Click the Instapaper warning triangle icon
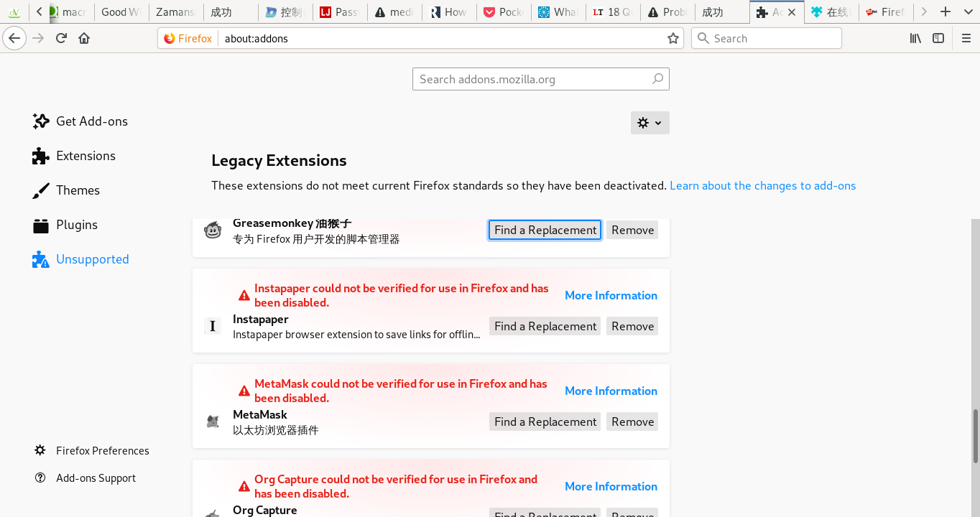This screenshot has width=980, height=517. click(x=244, y=295)
